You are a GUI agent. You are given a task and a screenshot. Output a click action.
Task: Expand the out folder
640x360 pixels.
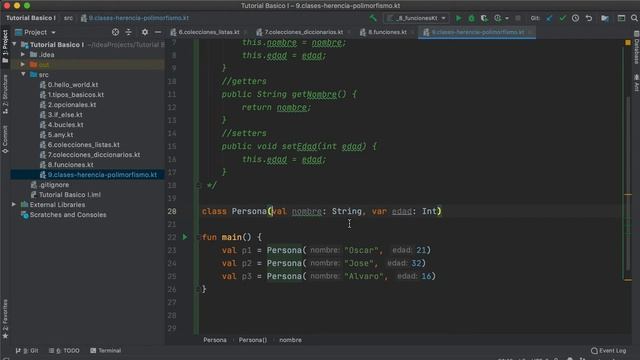pos(23,64)
